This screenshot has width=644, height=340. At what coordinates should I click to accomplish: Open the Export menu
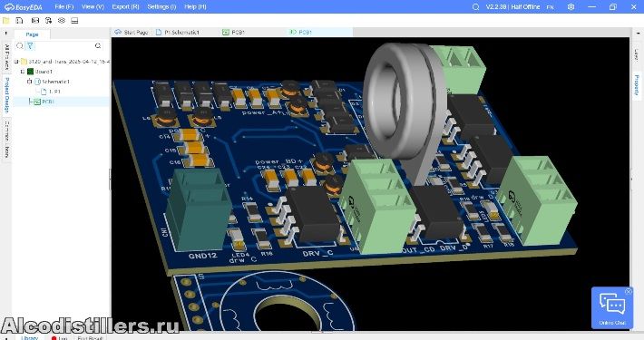[x=125, y=6]
